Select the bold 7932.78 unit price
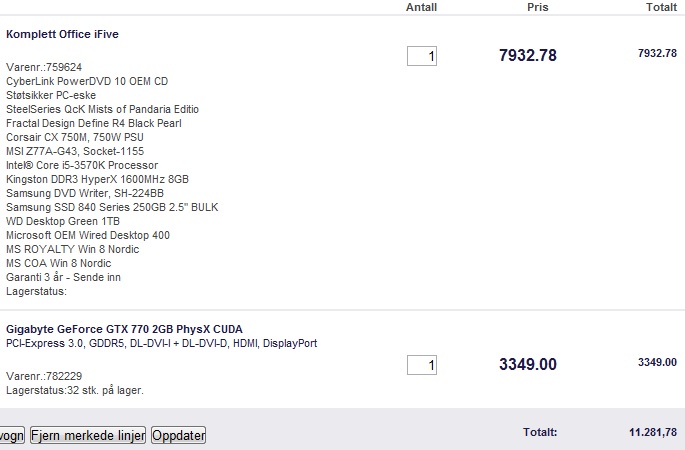This screenshot has height=450, width=685. tap(528, 55)
